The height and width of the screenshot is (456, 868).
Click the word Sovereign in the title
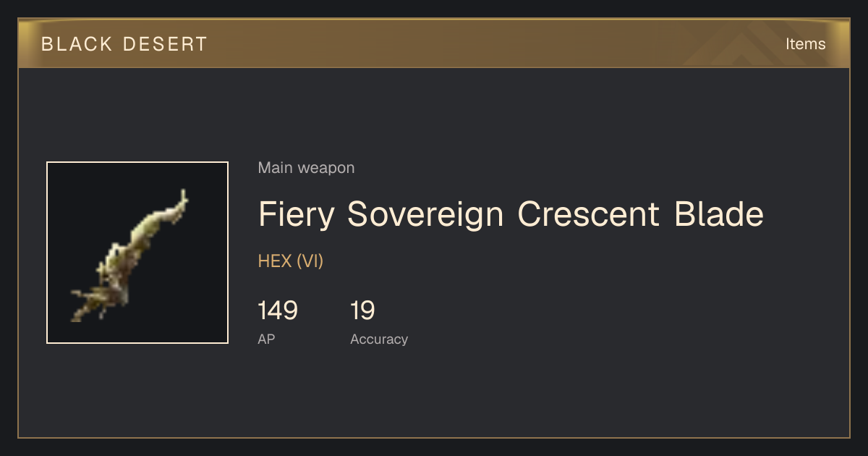point(425,214)
